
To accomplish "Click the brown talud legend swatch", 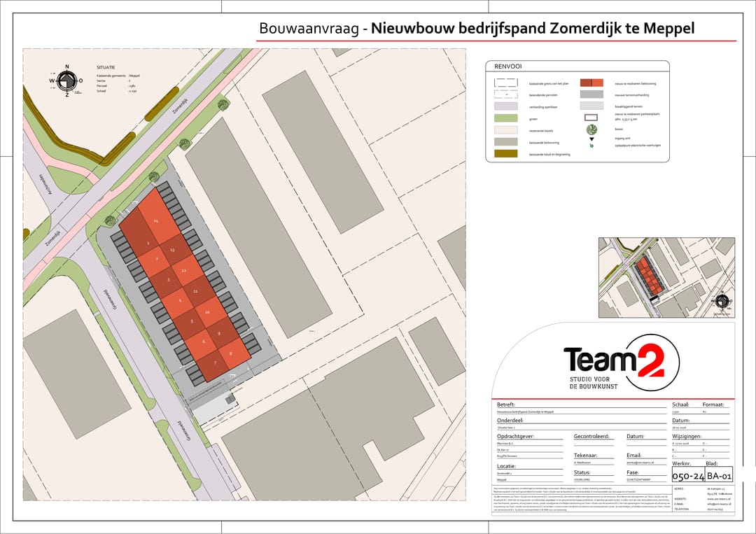I will coord(506,153).
